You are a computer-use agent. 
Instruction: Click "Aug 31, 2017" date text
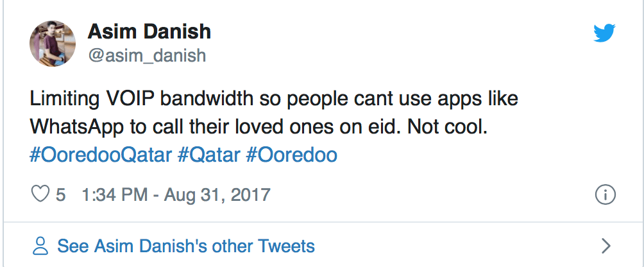pos(217,194)
